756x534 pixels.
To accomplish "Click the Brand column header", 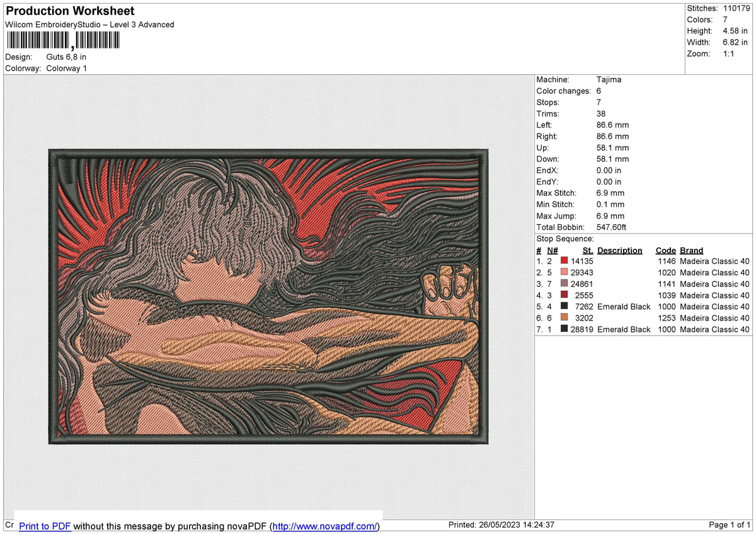I will pyautogui.click(x=692, y=250).
